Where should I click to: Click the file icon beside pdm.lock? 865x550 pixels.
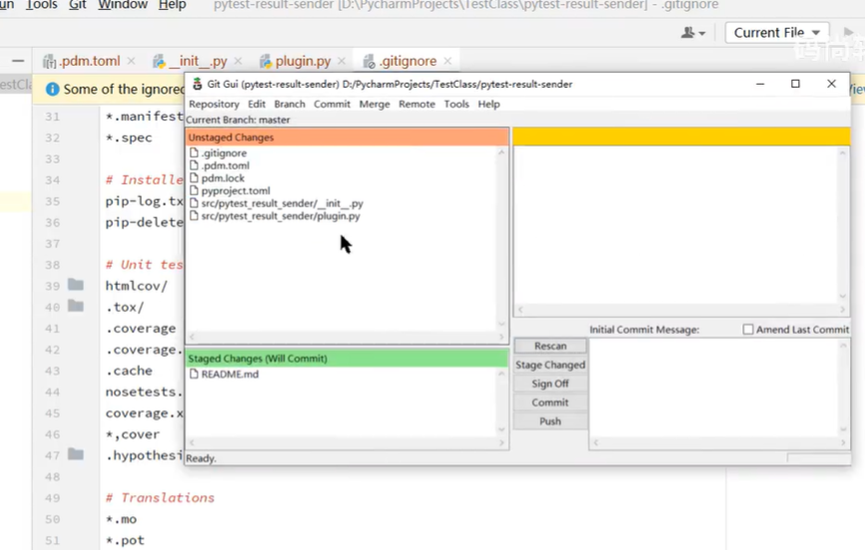point(194,178)
